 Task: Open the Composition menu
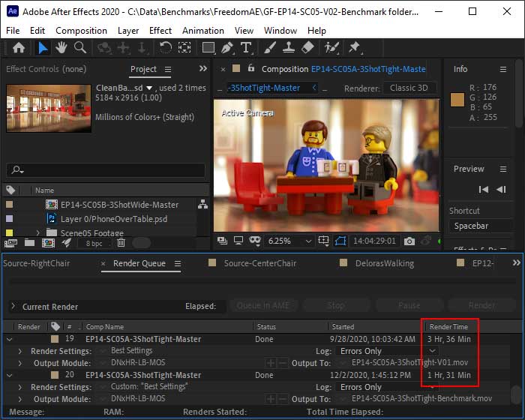click(81, 31)
